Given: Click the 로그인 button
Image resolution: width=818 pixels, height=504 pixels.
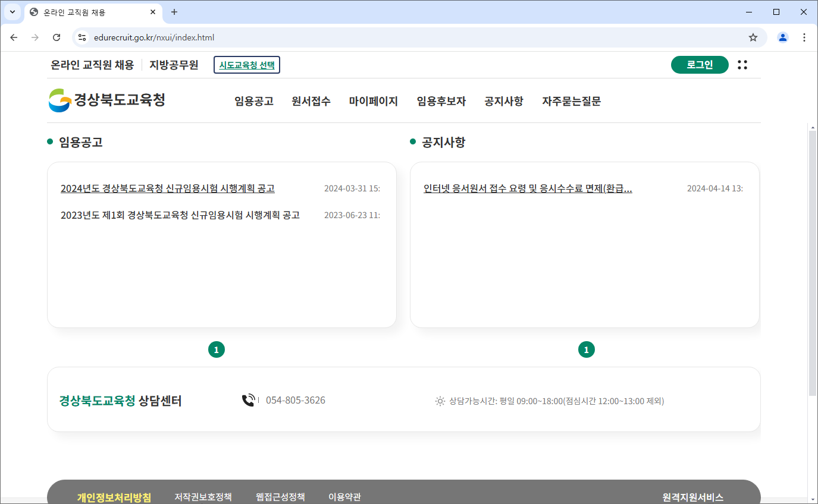Looking at the screenshot, I should click(x=700, y=65).
